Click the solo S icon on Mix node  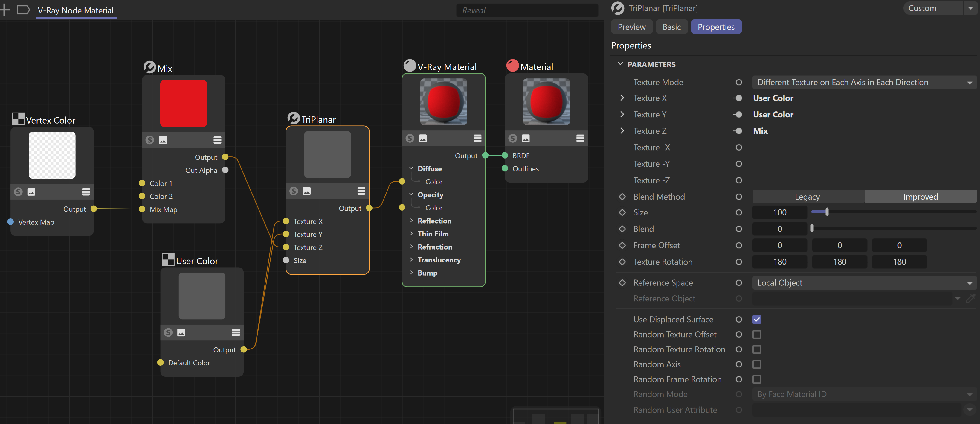click(150, 140)
